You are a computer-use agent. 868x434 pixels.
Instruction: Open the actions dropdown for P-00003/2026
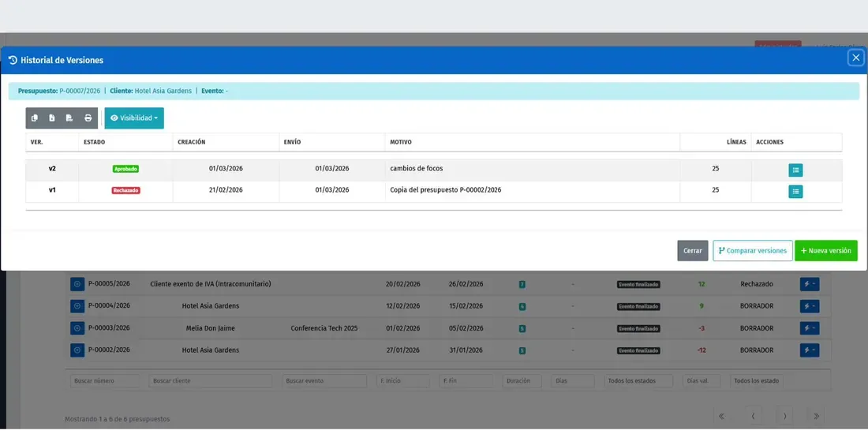pyautogui.click(x=810, y=328)
